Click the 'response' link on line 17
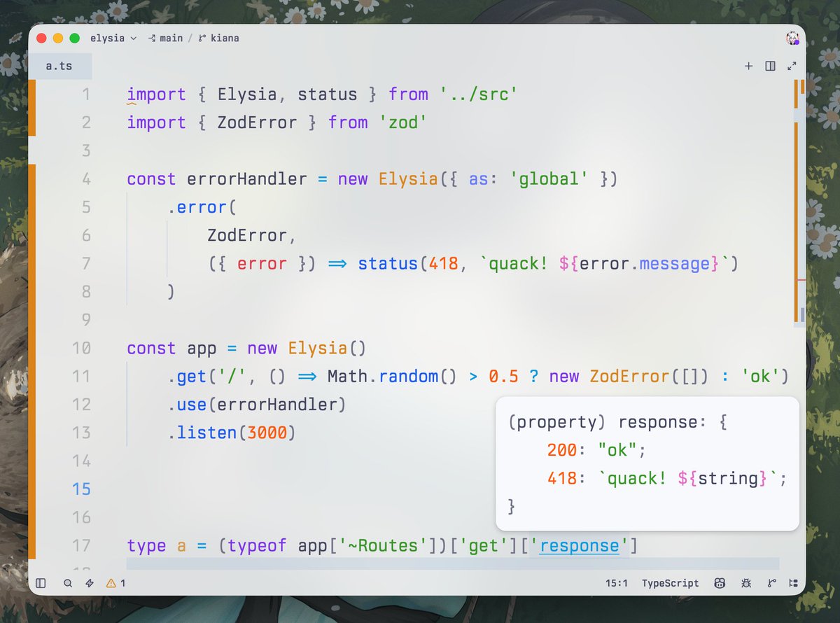The width and height of the screenshot is (840, 623). tap(580, 545)
